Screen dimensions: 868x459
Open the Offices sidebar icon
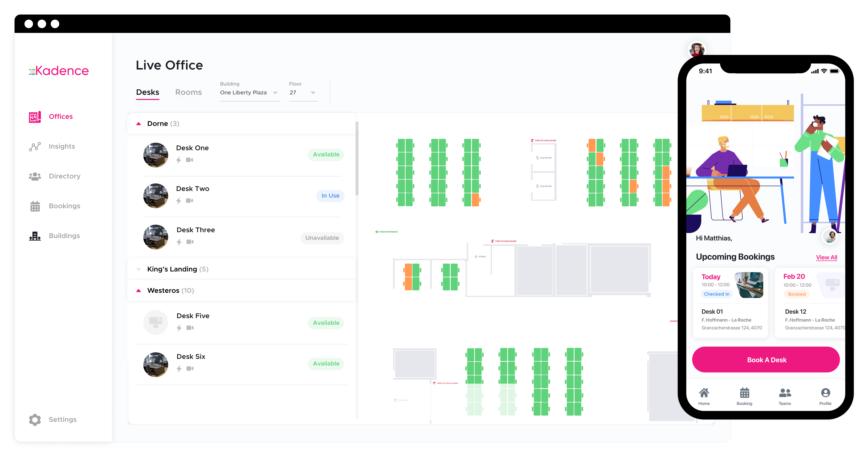coord(35,117)
